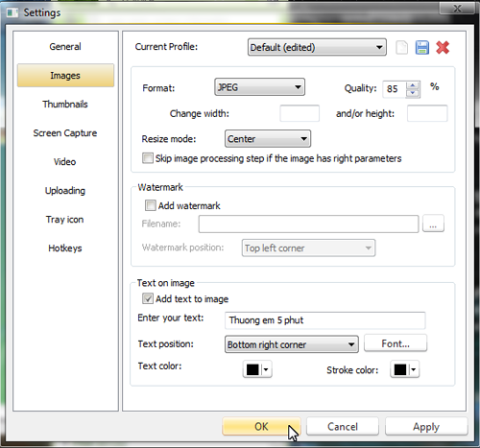The width and height of the screenshot is (480, 448).
Task: Save the current profile with the floppy disk icon
Action: point(422,48)
